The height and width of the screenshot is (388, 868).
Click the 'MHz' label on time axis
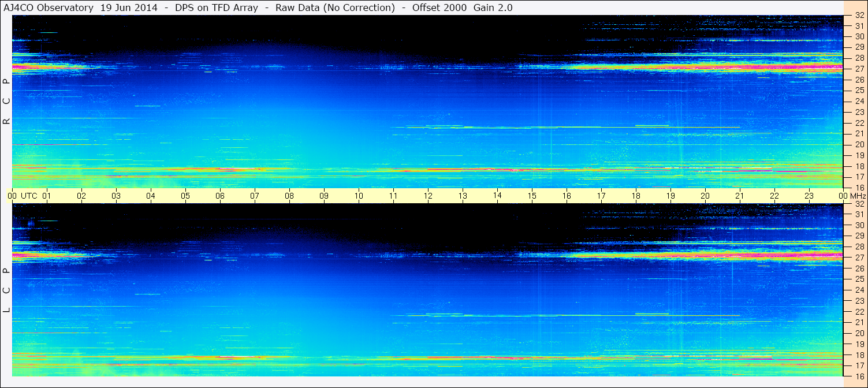click(858, 196)
